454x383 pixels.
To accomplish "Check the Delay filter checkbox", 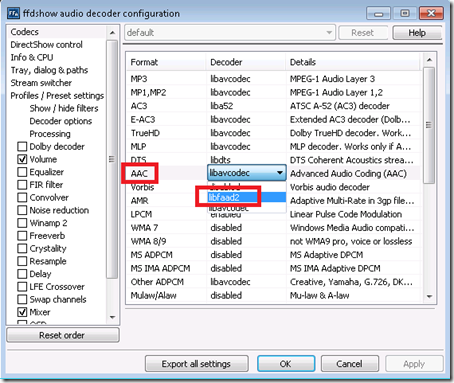I will click(x=22, y=274).
